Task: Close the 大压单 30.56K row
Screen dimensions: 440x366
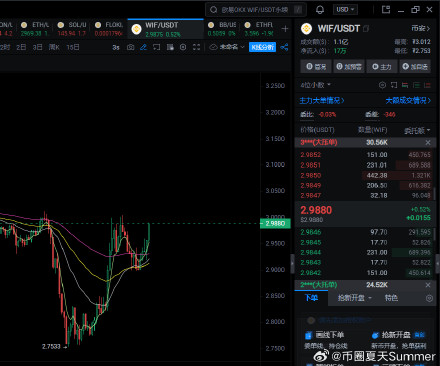Action: (x=428, y=143)
